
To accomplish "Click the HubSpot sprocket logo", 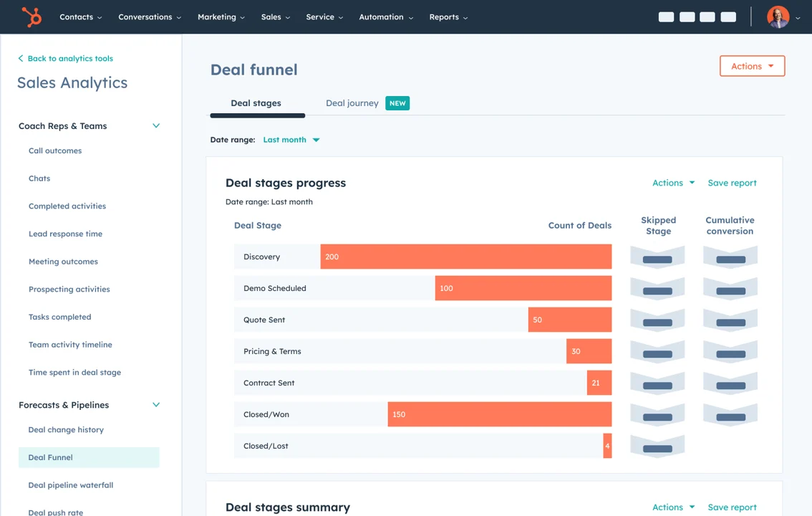I will (x=32, y=16).
